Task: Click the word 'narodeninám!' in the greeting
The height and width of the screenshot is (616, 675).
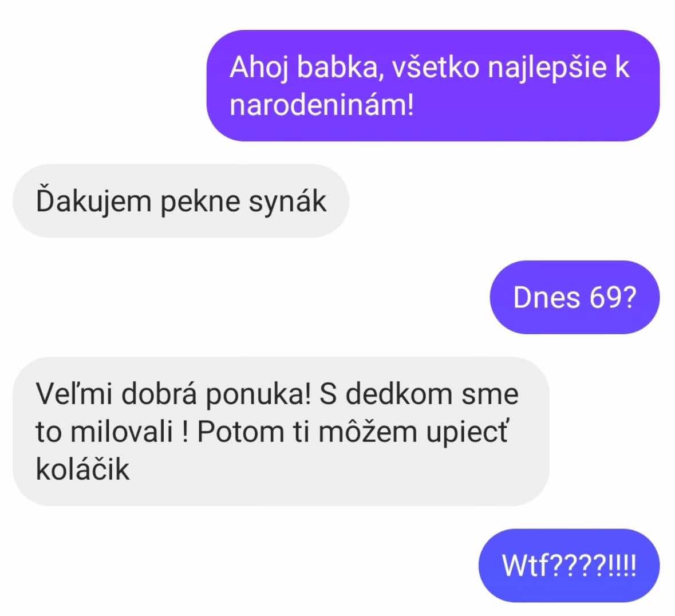Action: tap(322, 105)
